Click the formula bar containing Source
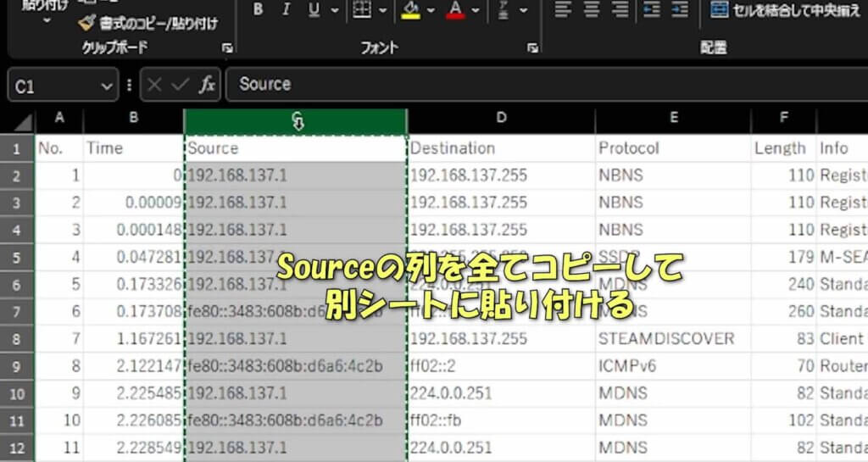Screen dimensions: 868x462 tap(542, 85)
